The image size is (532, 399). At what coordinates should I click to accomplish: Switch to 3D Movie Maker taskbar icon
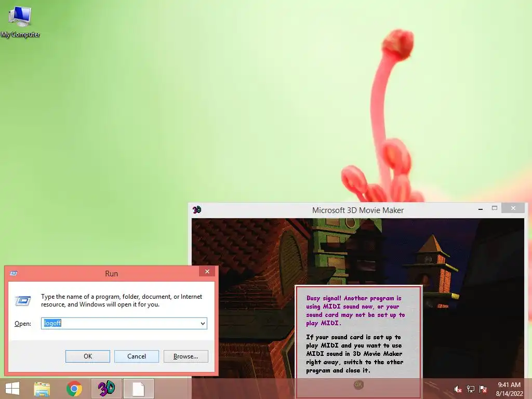click(106, 389)
